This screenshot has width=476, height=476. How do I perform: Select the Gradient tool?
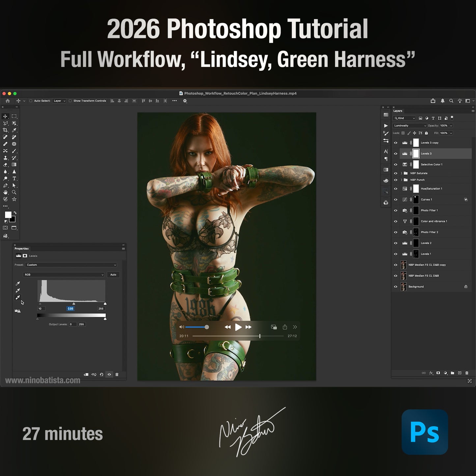[x=14, y=164]
